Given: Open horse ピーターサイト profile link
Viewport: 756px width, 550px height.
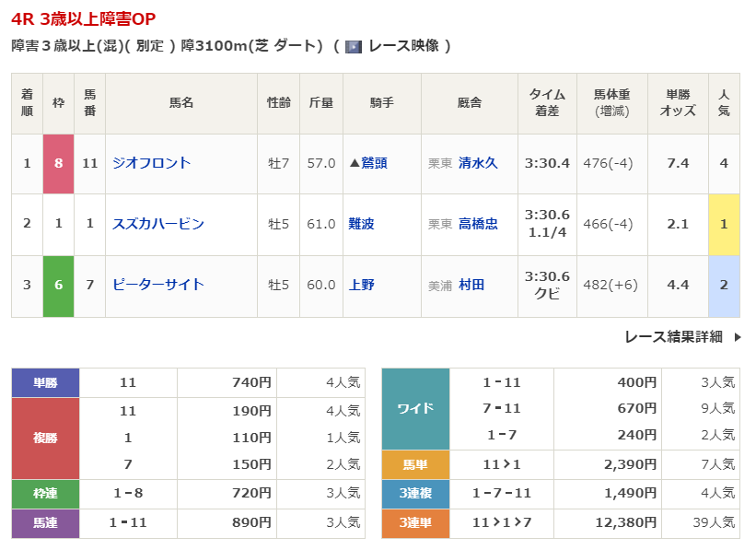Looking at the screenshot, I should coord(157,285).
